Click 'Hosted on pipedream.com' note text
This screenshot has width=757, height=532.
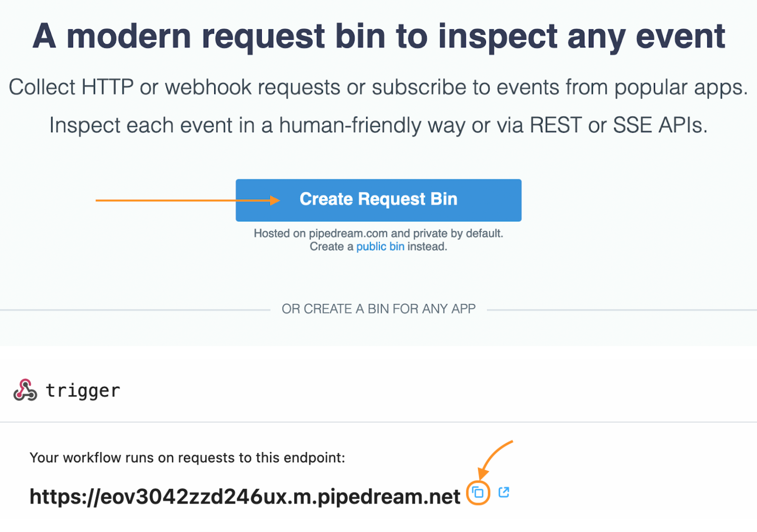(x=378, y=233)
